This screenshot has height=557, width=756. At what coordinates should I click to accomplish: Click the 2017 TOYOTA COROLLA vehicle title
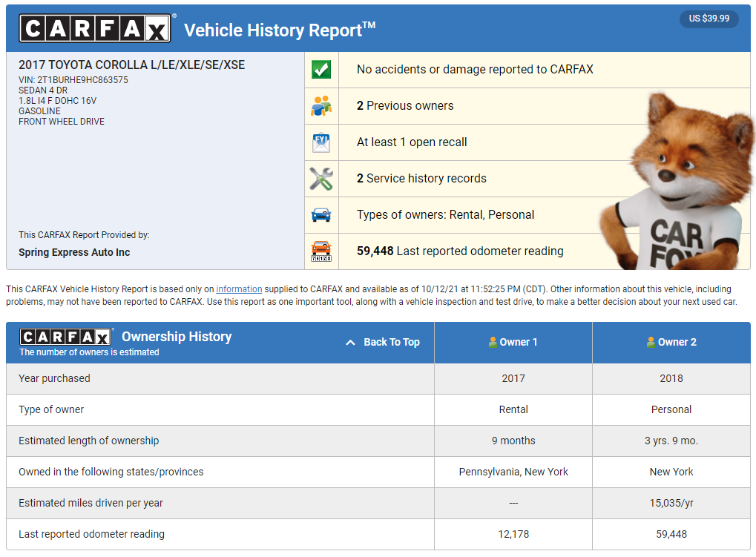(131, 65)
